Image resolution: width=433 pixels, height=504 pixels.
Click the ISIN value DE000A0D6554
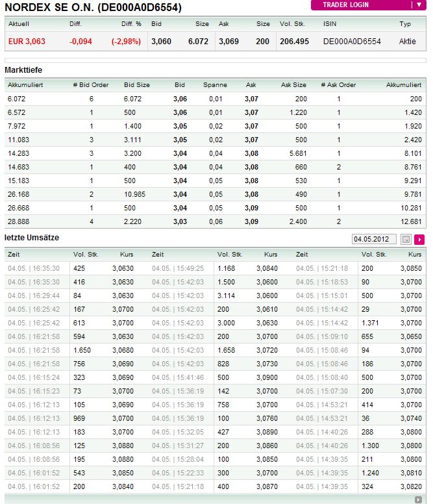point(352,42)
